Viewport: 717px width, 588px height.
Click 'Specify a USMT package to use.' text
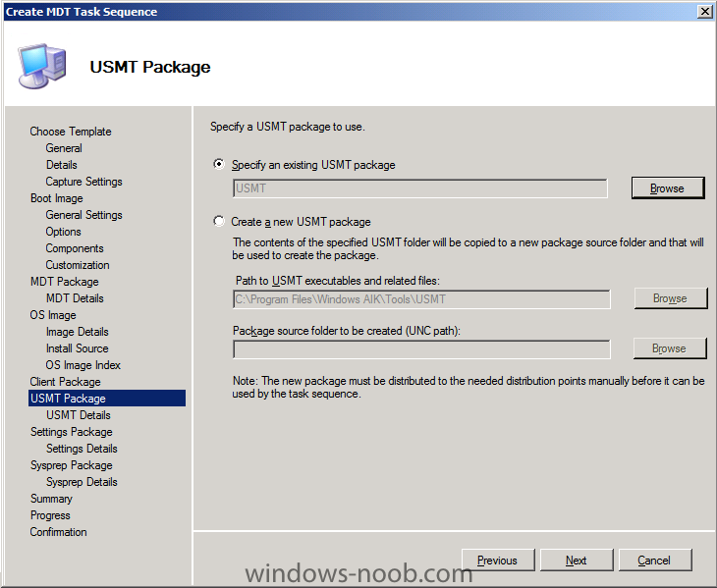[287, 127]
